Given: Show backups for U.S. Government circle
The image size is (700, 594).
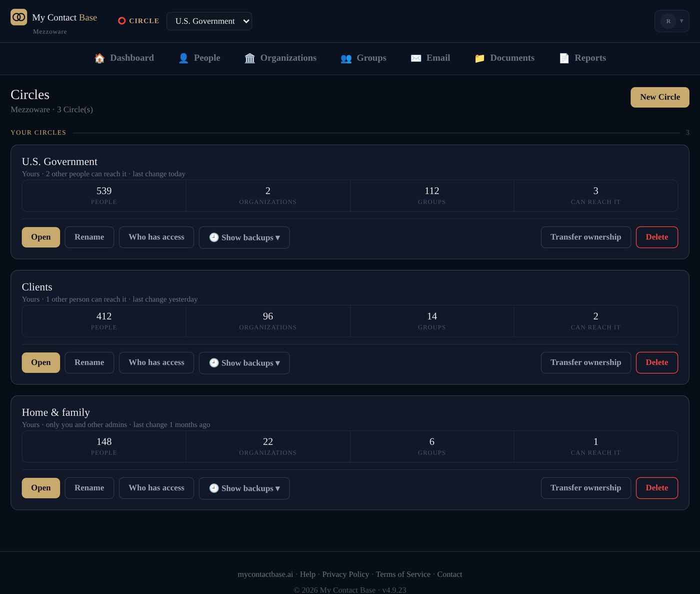Looking at the screenshot, I should (244, 237).
